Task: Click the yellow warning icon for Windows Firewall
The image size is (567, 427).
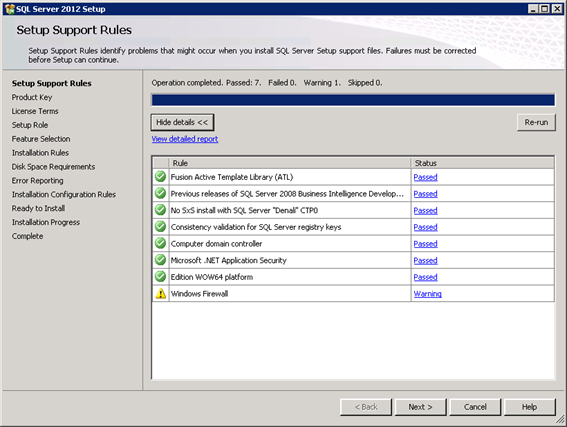Action: click(x=161, y=294)
